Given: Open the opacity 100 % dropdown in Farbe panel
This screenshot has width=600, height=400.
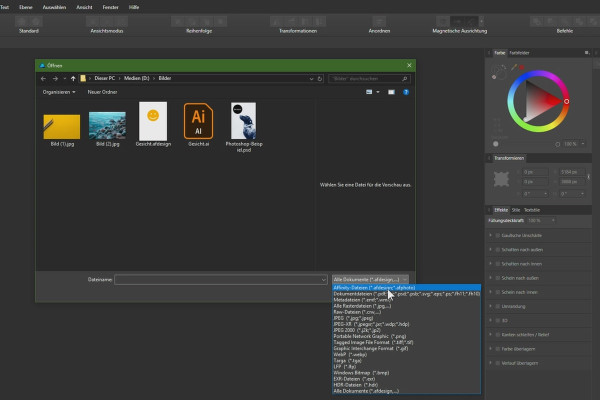Looking at the screenshot, I should point(583,144).
